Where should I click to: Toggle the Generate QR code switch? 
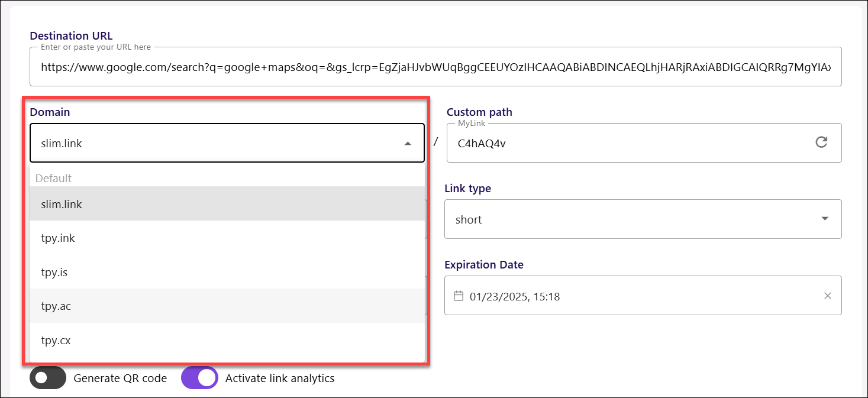47,378
